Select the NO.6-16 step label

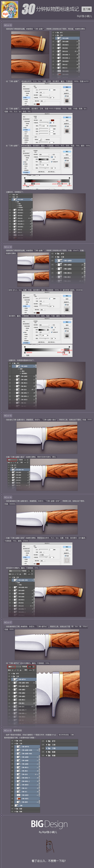[8, 497]
